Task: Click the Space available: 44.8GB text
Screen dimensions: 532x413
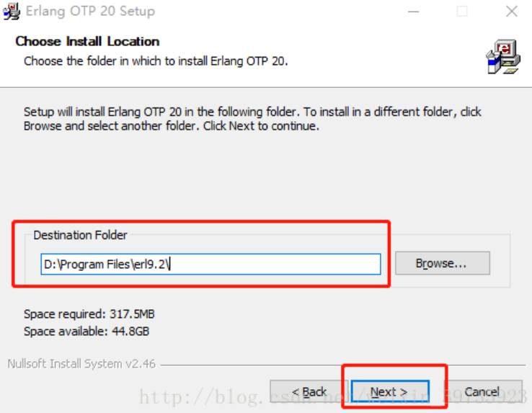Action: (87, 332)
